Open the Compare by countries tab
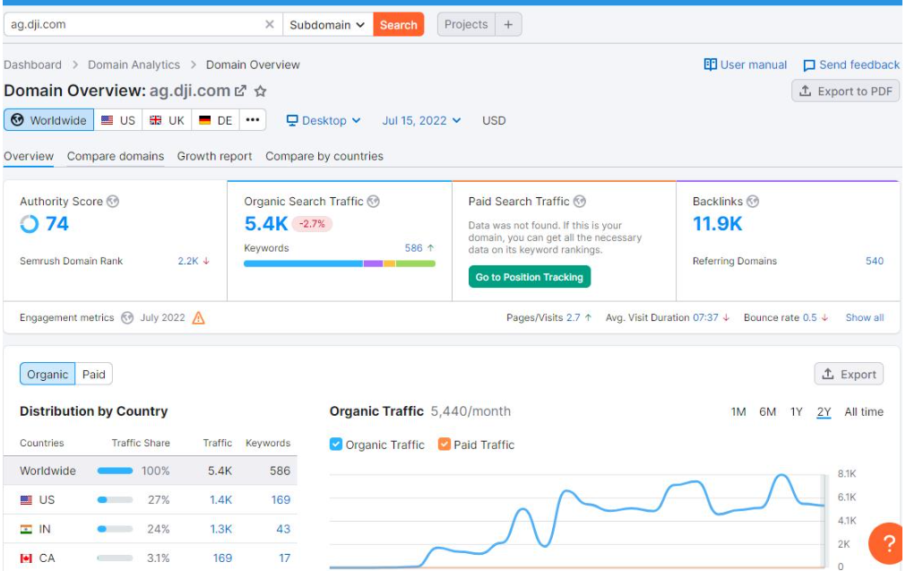This screenshot has width=906, height=588. pos(324,156)
